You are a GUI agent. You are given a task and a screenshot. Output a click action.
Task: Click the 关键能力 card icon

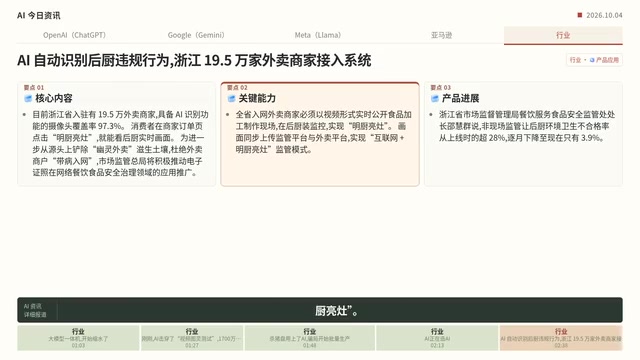tap(231, 98)
